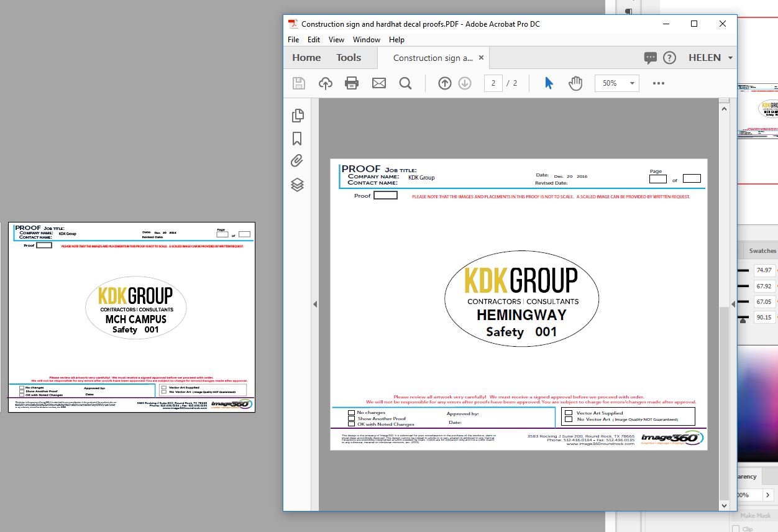Click 'Safety 001' text in PDF decal
The width and height of the screenshot is (778, 532).
pyautogui.click(x=521, y=332)
